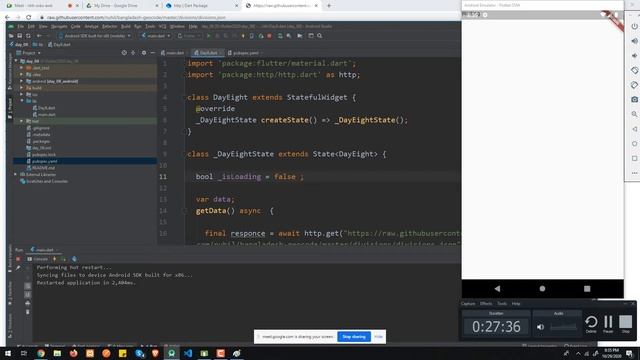The image size is (640, 360).
Task: Open the Help menu in Android Studio
Action: 193,27
